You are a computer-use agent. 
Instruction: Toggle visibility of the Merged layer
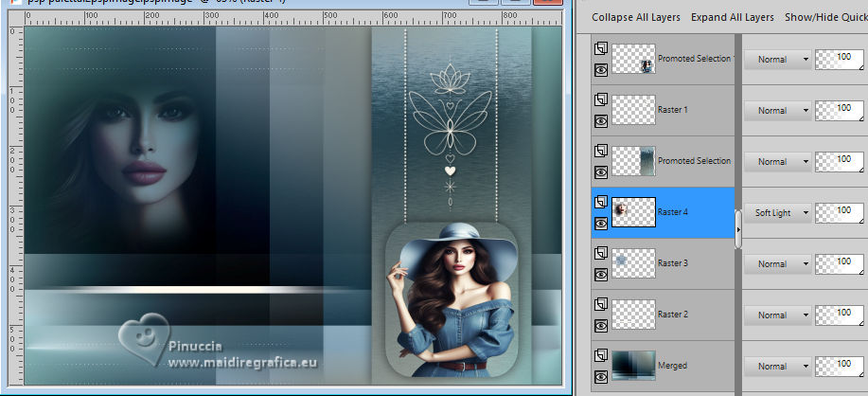click(x=601, y=377)
